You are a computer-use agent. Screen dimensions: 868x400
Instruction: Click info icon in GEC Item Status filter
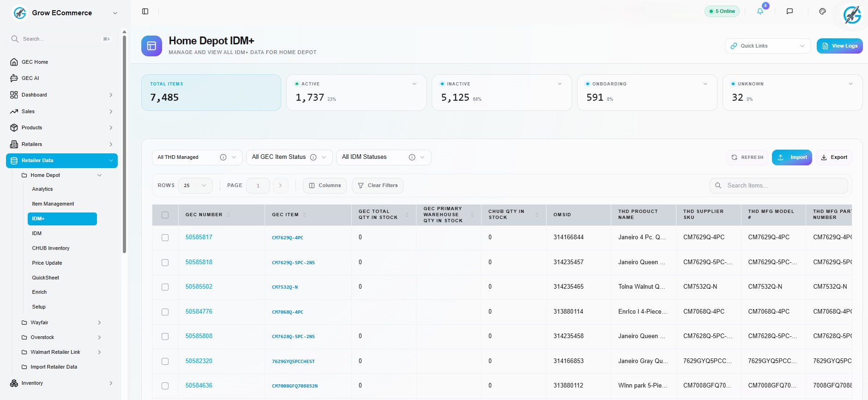click(313, 157)
